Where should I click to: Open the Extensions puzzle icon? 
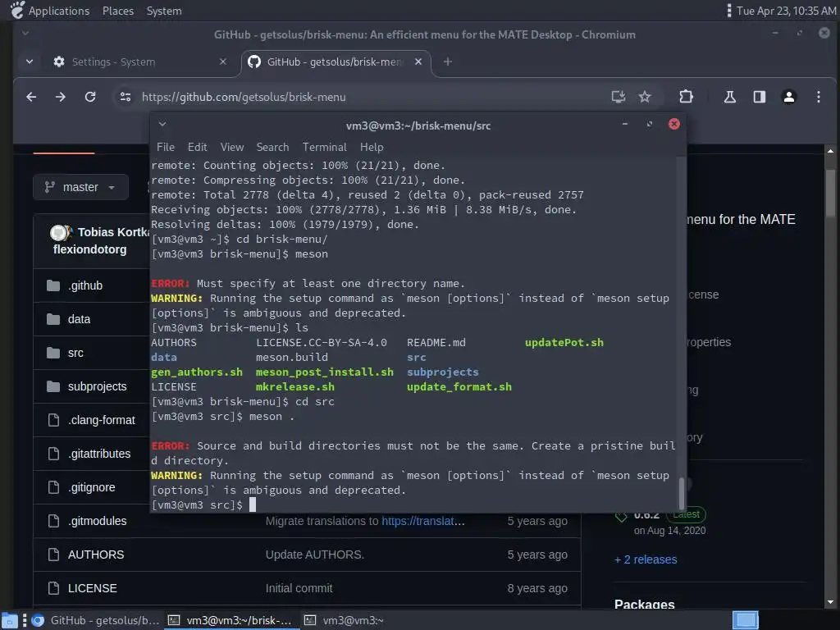coord(687,97)
